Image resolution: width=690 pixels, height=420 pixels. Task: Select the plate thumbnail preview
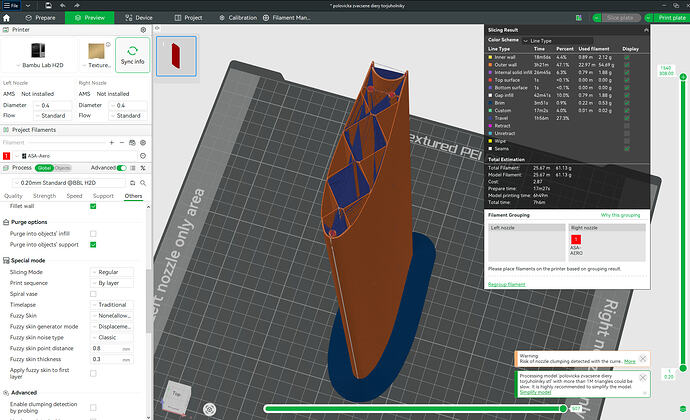[x=176, y=56]
